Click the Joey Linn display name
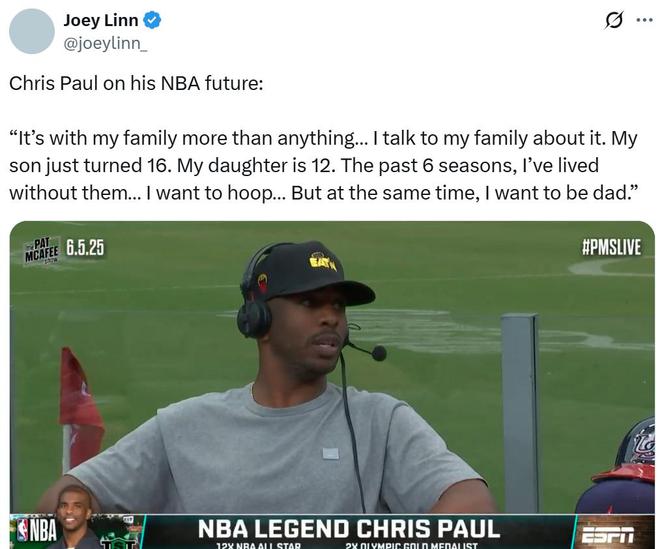Viewport: 660px width, 549px height. coord(101,20)
